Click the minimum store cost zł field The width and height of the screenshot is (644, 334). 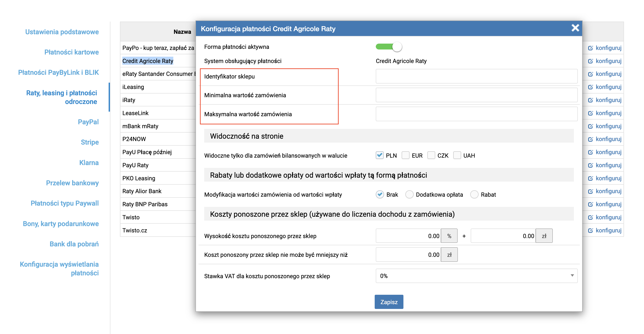click(x=408, y=255)
